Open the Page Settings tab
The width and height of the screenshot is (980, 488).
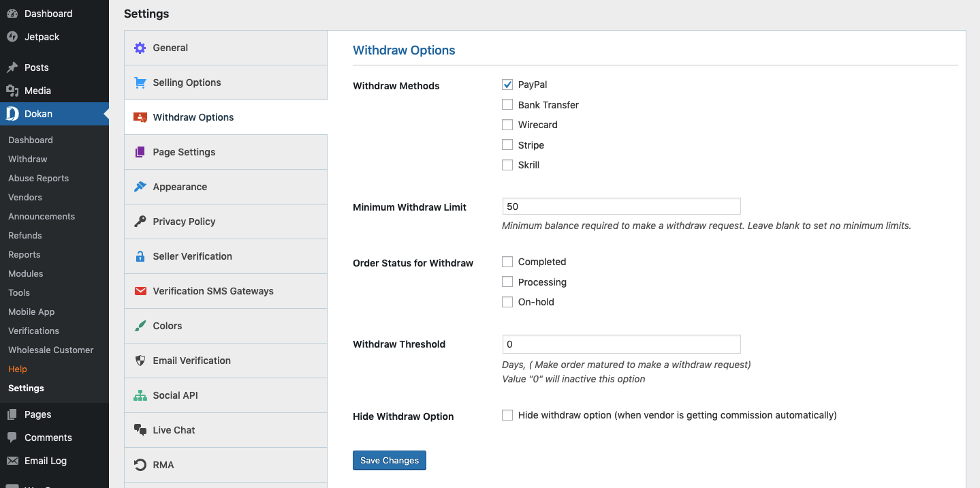point(184,152)
